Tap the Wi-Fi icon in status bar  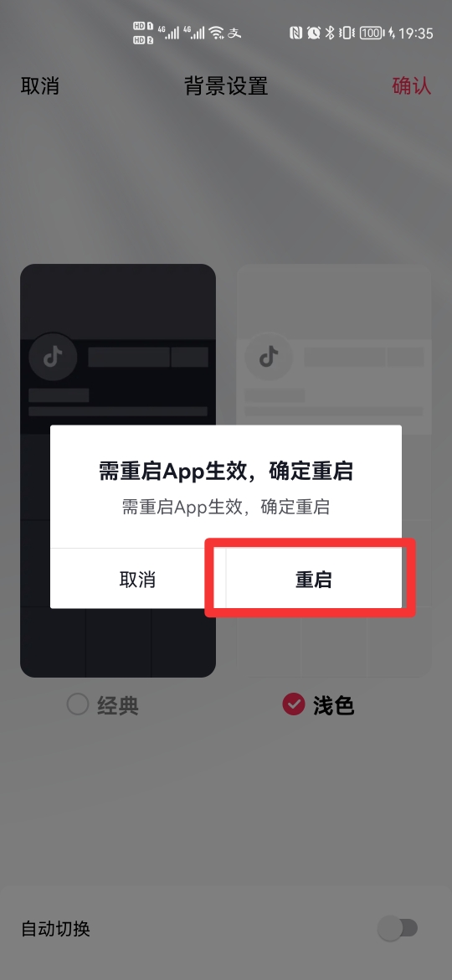click(x=216, y=33)
